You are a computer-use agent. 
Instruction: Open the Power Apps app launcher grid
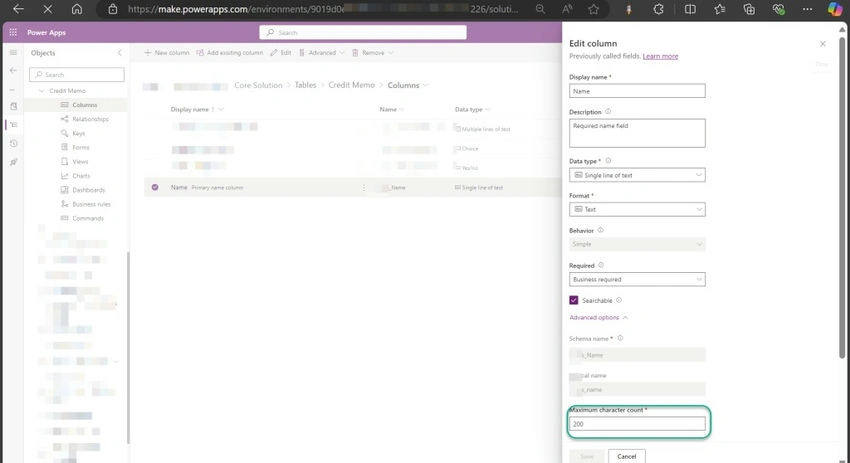[13, 33]
